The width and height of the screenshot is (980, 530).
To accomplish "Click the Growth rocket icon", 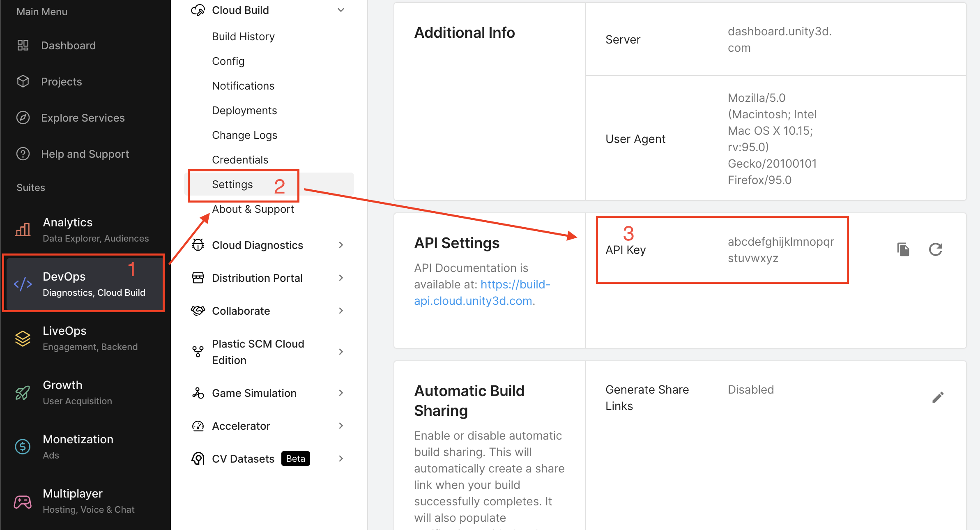I will click(x=23, y=392).
